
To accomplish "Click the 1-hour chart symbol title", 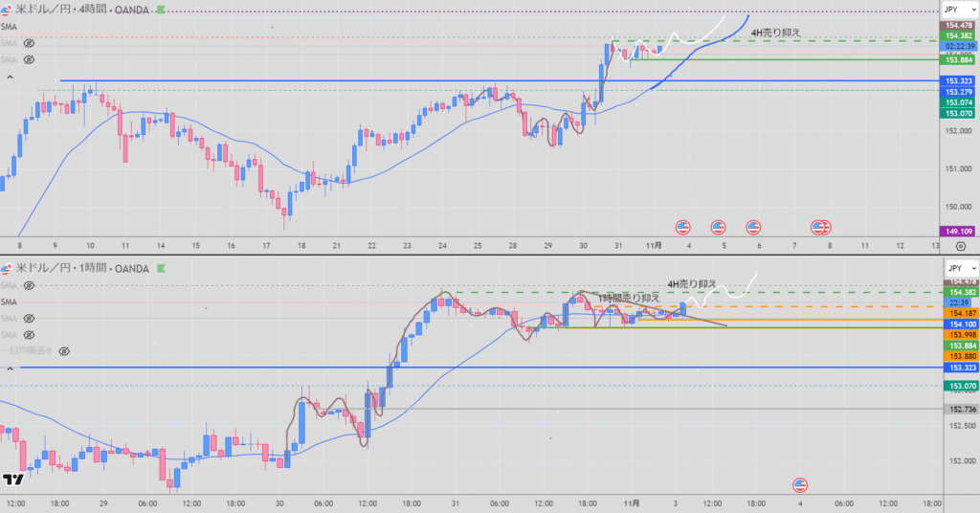I will (84, 269).
